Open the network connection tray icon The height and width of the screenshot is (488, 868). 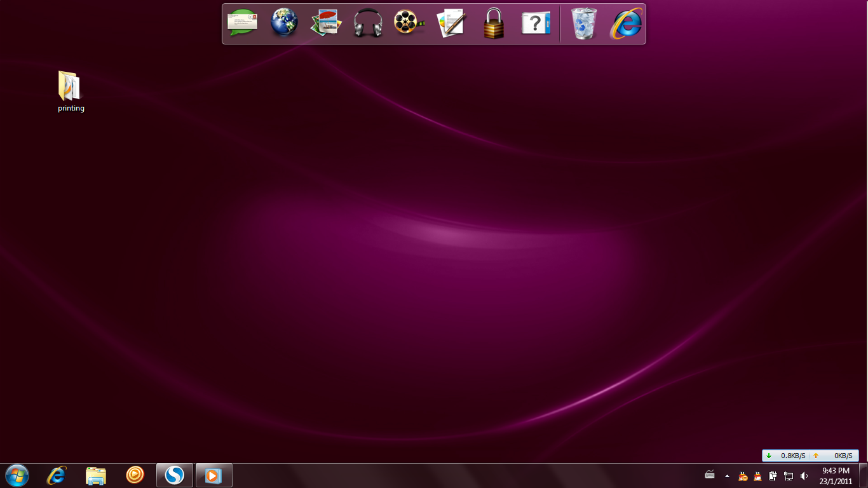click(789, 475)
